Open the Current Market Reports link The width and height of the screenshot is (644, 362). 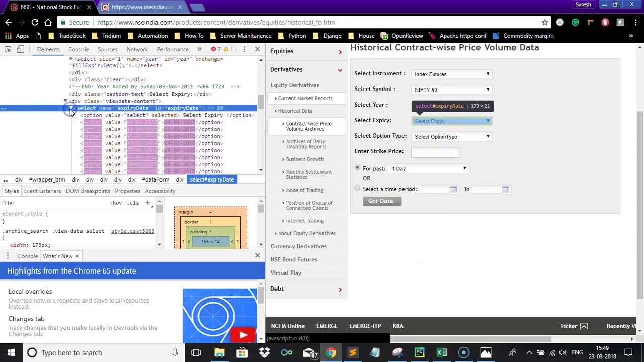(x=305, y=98)
